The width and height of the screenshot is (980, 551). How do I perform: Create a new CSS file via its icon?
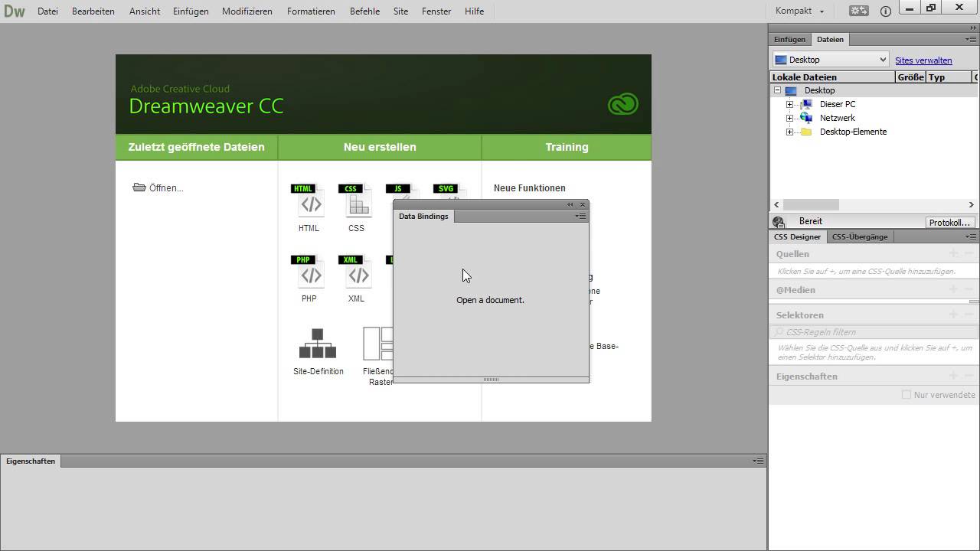[356, 201]
